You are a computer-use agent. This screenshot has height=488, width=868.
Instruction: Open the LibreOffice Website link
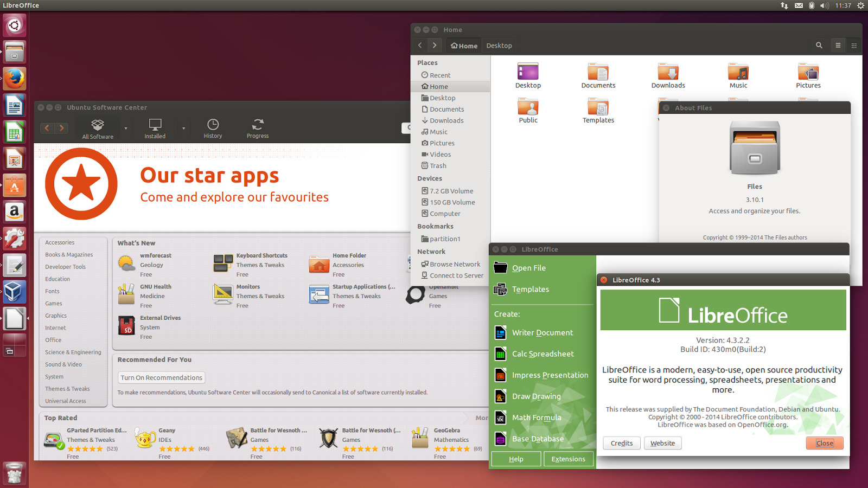tap(662, 443)
